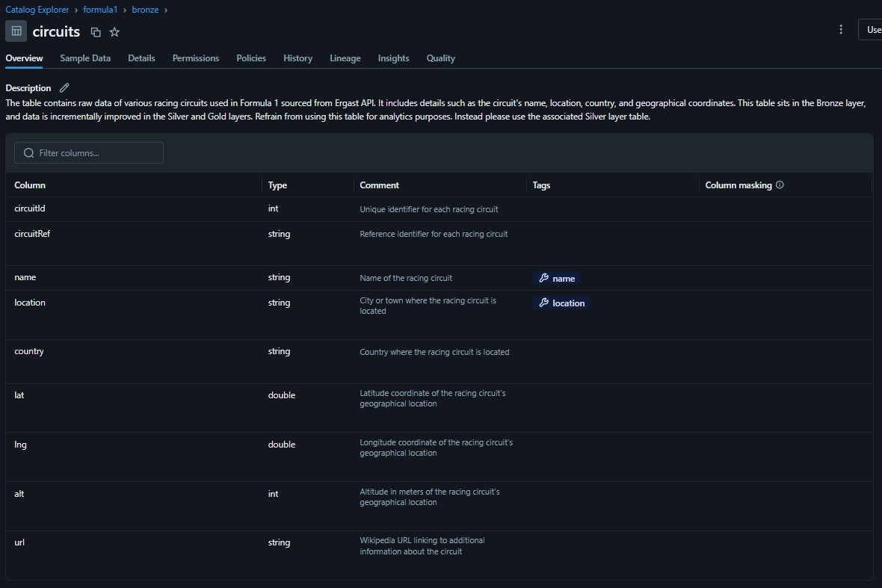The image size is (882, 588).
Task: Expand the chevron after bronze breadcrumb
Action: [x=164, y=10]
